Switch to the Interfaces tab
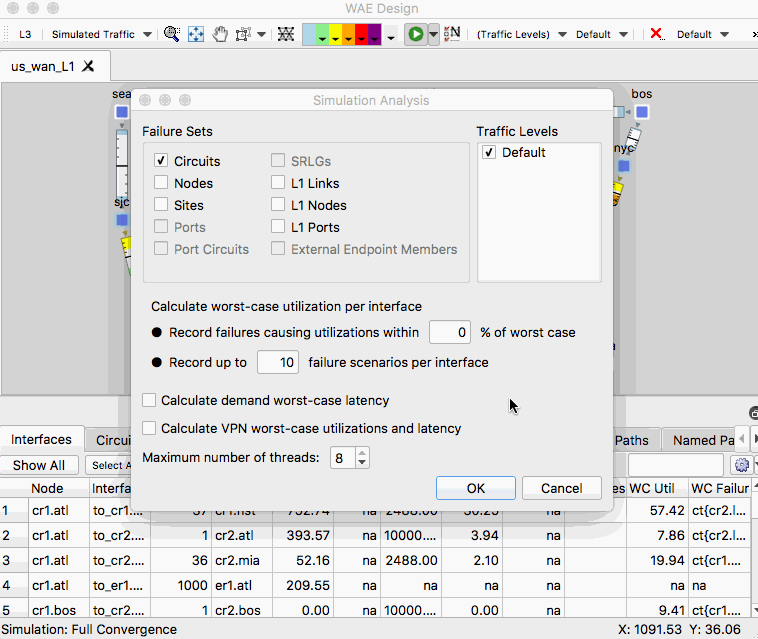Viewport: 758px width, 639px height. point(41,439)
